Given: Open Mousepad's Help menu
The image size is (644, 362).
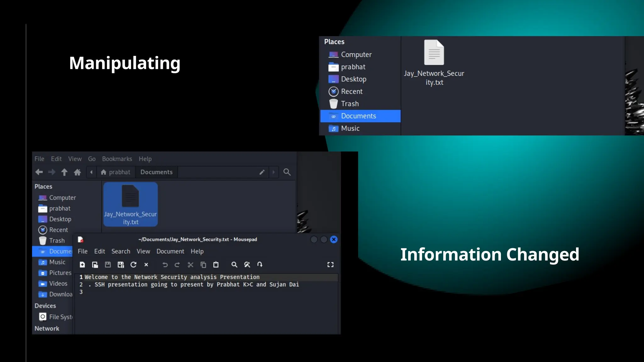Looking at the screenshot, I should [197, 251].
